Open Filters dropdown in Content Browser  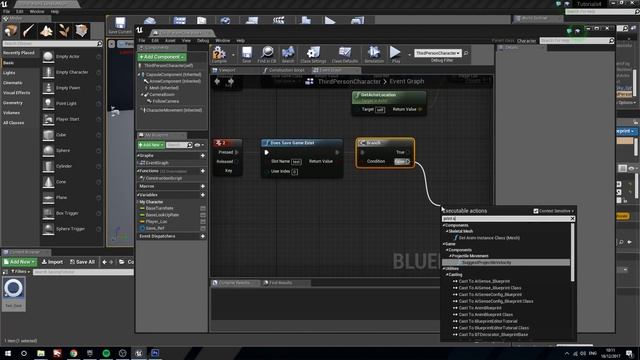click(20, 271)
